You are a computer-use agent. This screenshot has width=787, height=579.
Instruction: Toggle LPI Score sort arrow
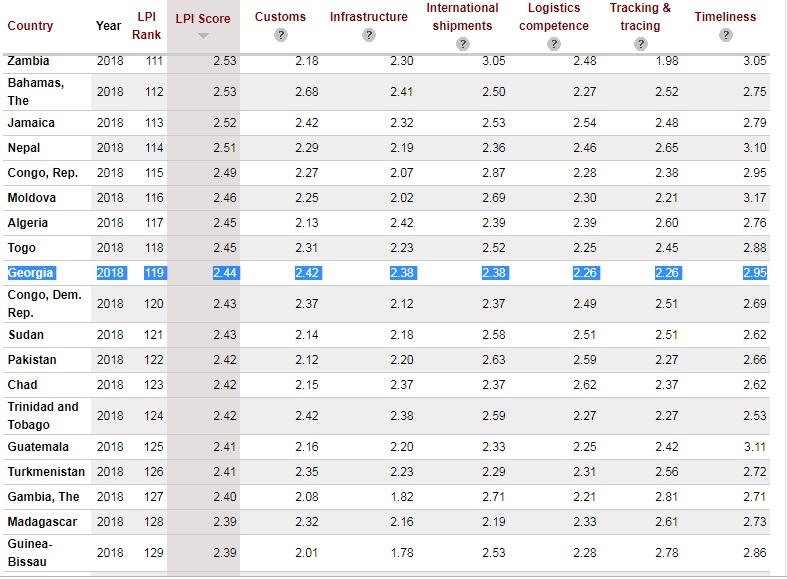tap(203, 36)
